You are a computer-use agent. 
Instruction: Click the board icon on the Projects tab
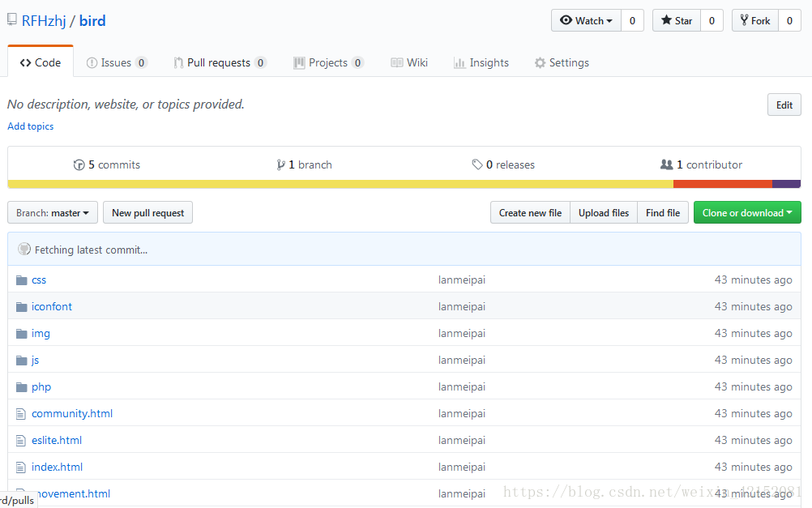[299, 62]
